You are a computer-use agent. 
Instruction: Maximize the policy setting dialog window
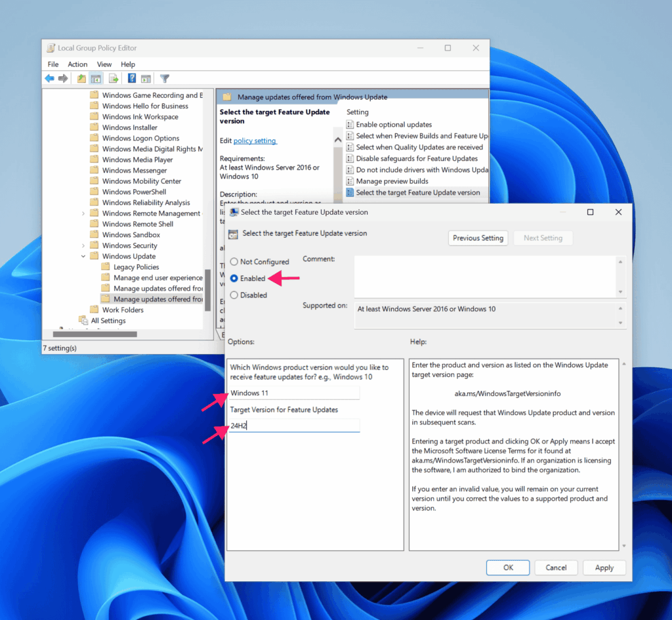coord(590,212)
